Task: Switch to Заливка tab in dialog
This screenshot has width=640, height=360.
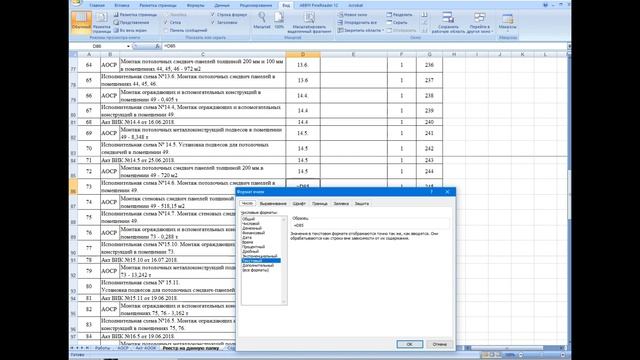Action: pyautogui.click(x=341, y=203)
